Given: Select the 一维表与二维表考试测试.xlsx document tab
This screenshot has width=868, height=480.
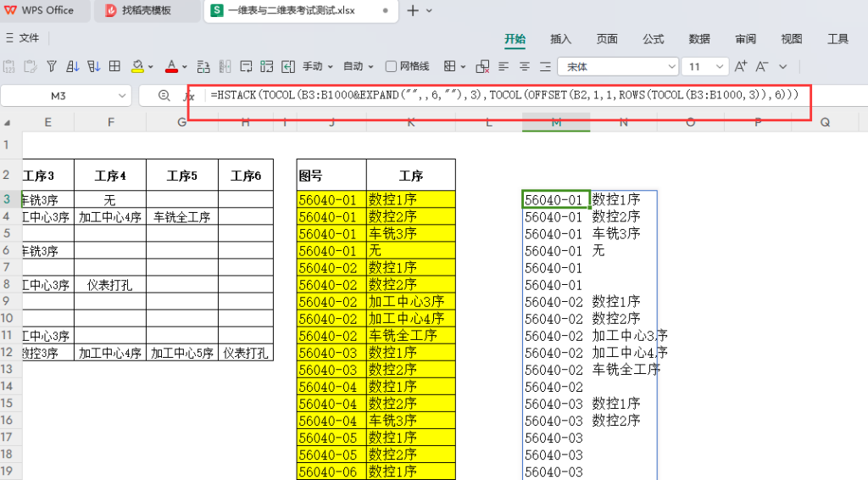Looking at the screenshot, I should click(x=301, y=10).
